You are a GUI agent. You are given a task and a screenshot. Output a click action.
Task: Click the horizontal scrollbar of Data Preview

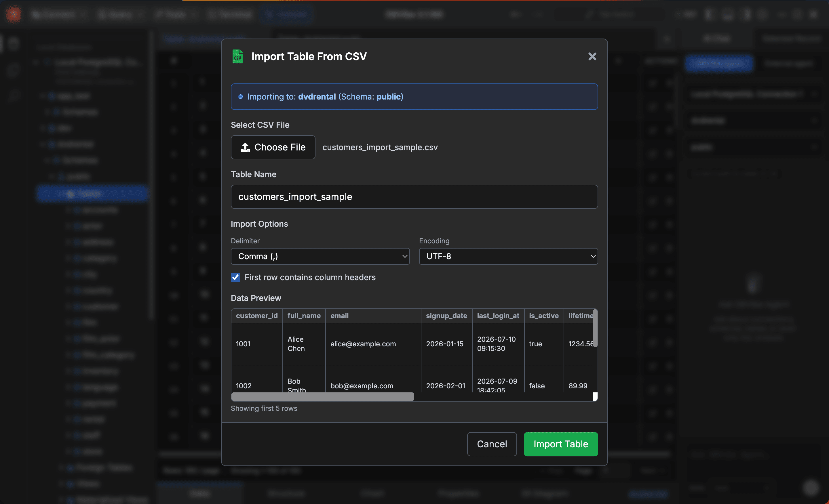[x=322, y=397]
